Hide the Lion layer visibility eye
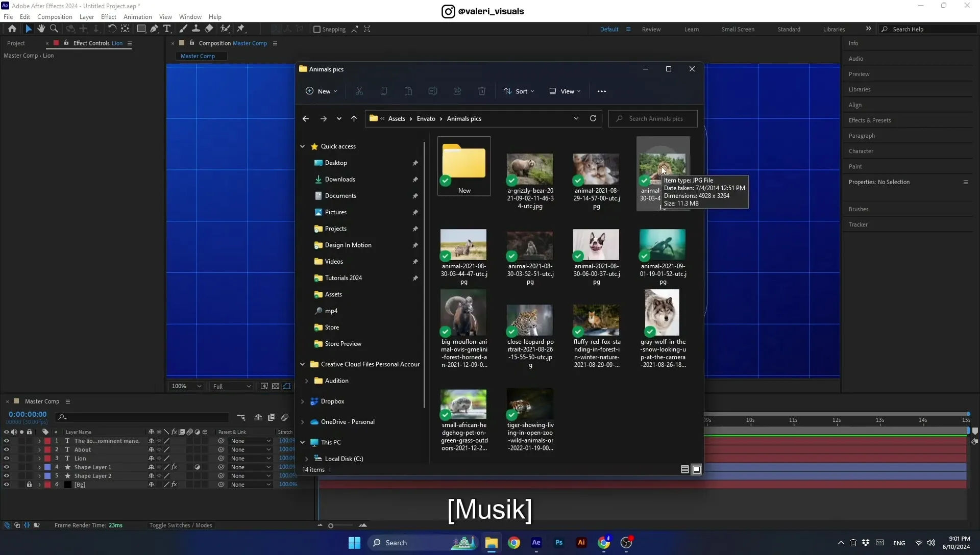 6,459
